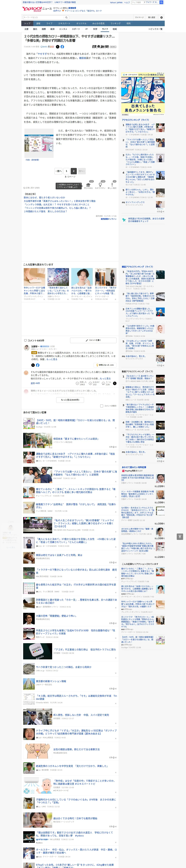Click the Yahoo! JAPAN News logo
The width and height of the screenshot is (186, 868).
37,9
